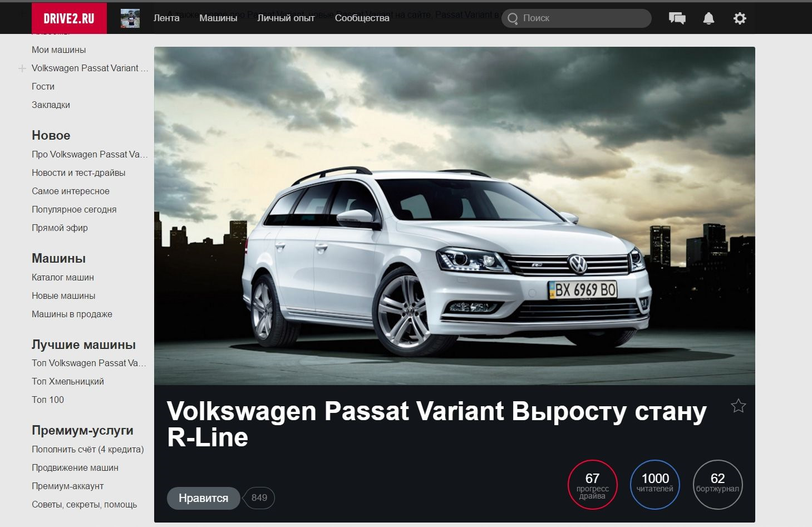Open Топ Хмельницкий link
This screenshot has height=527, width=812.
point(68,381)
